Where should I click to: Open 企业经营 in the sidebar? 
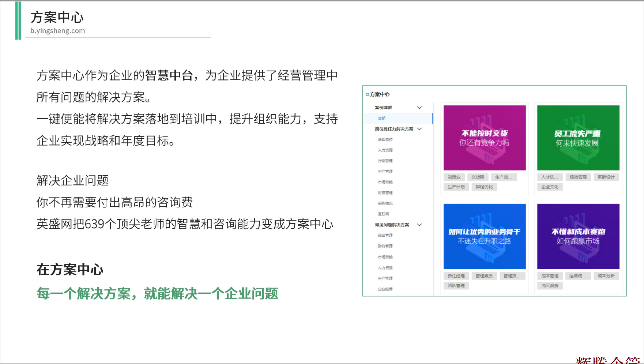tap(385, 289)
